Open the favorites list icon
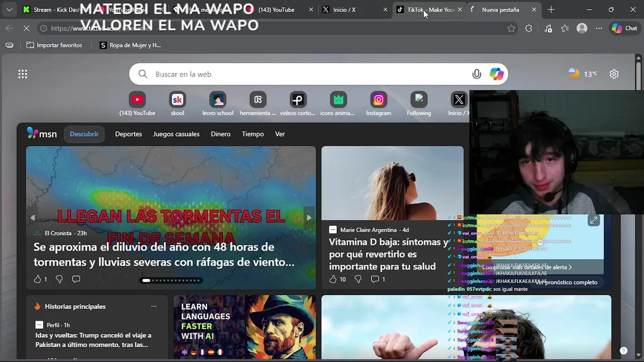This screenshot has height=362, width=644. [565, 29]
